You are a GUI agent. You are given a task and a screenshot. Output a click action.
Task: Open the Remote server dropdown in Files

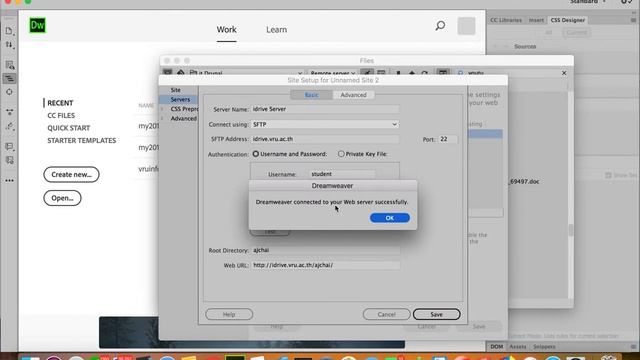[x=332, y=73]
